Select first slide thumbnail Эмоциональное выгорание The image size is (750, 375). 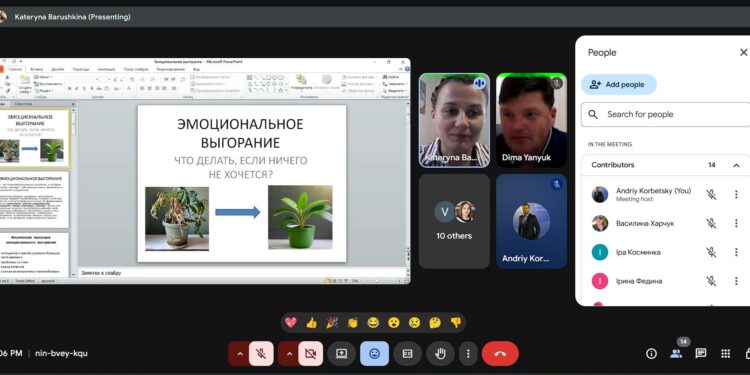(x=34, y=138)
